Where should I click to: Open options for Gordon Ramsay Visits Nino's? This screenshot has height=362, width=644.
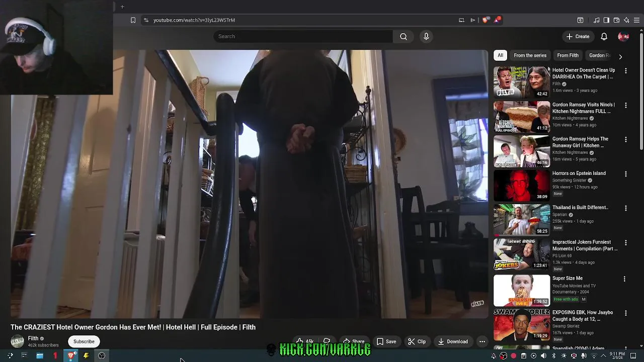tap(625, 105)
